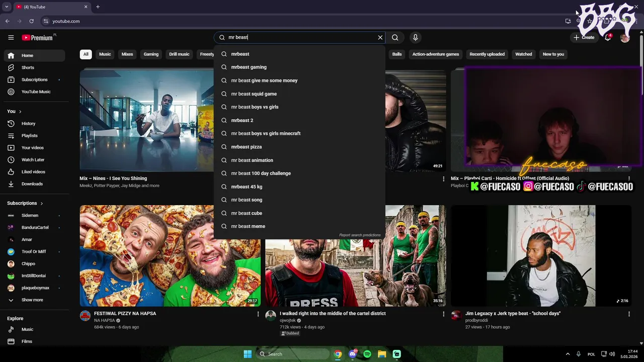Screen dimensions: 644x362
Task: Choose 'mr beast meme' suggestion
Action: tap(299, 226)
